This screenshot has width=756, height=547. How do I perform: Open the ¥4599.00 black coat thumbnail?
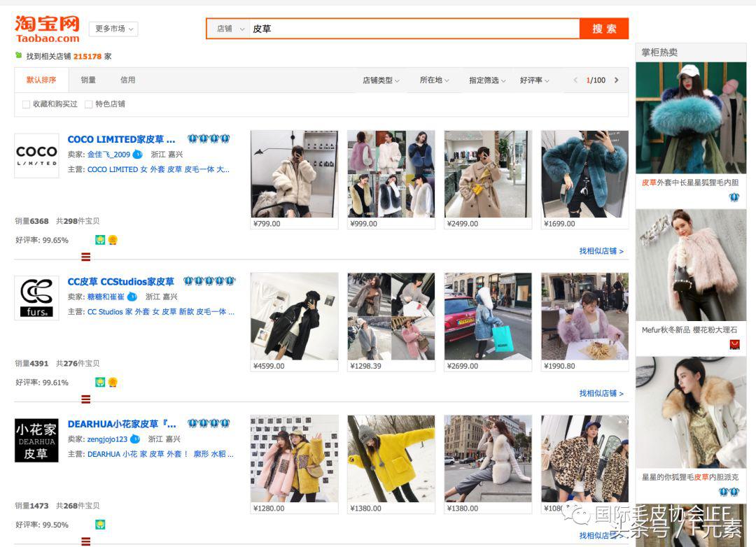point(294,316)
